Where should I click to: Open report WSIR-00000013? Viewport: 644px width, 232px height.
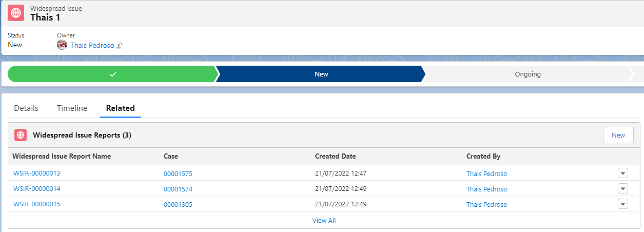37,173
